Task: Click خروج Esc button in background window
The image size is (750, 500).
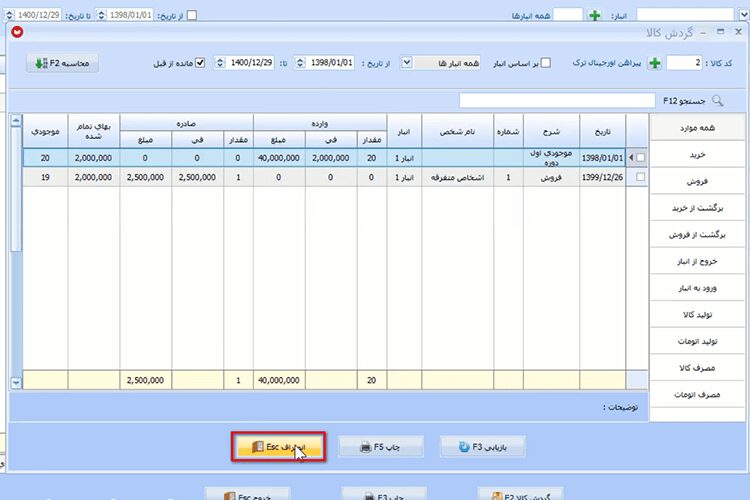Action: tap(247, 494)
